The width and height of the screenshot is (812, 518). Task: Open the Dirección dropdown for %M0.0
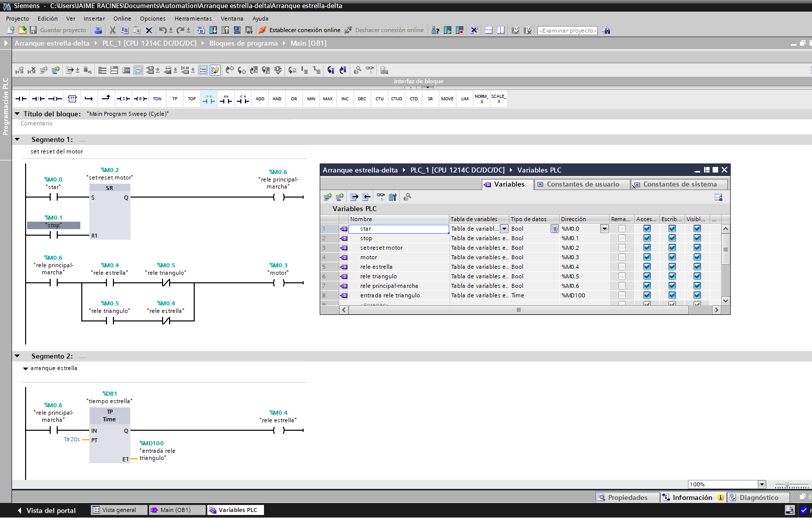click(x=605, y=229)
